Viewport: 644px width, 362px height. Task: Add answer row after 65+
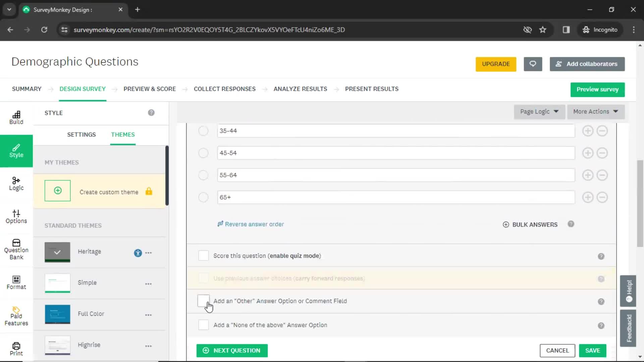[588, 197]
